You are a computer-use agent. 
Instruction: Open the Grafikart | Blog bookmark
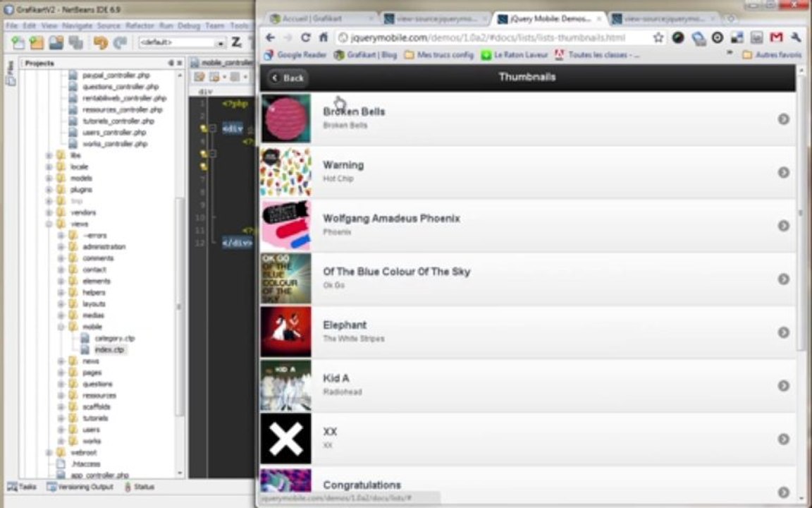click(366, 54)
